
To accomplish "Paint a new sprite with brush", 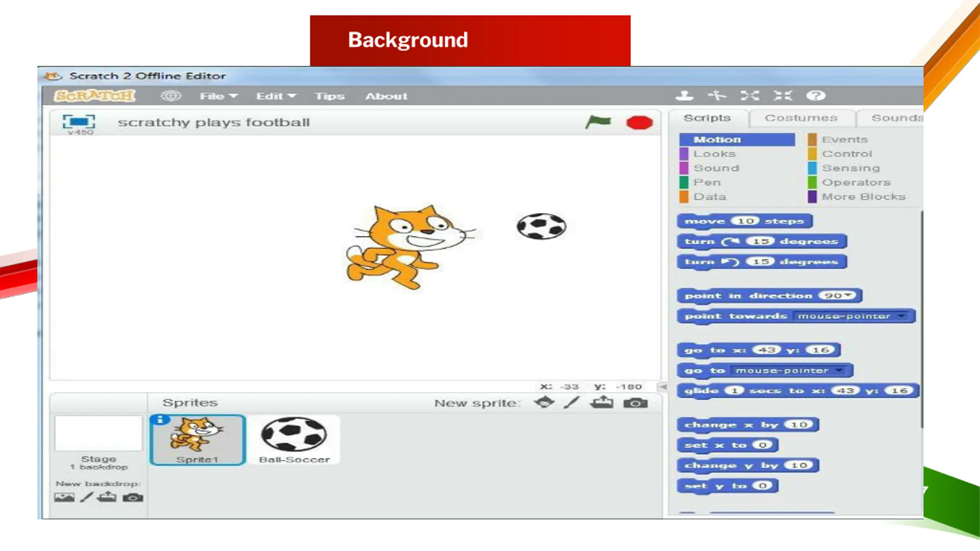I will 572,403.
